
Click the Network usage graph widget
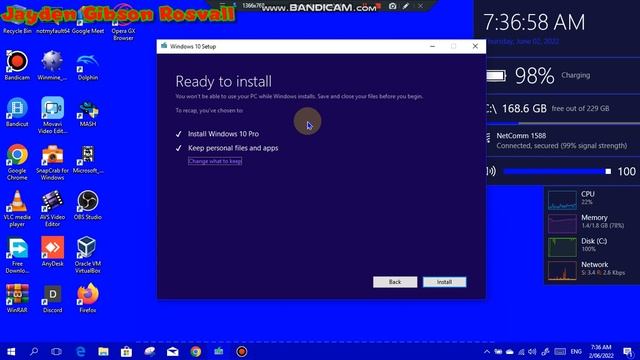(562, 270)
